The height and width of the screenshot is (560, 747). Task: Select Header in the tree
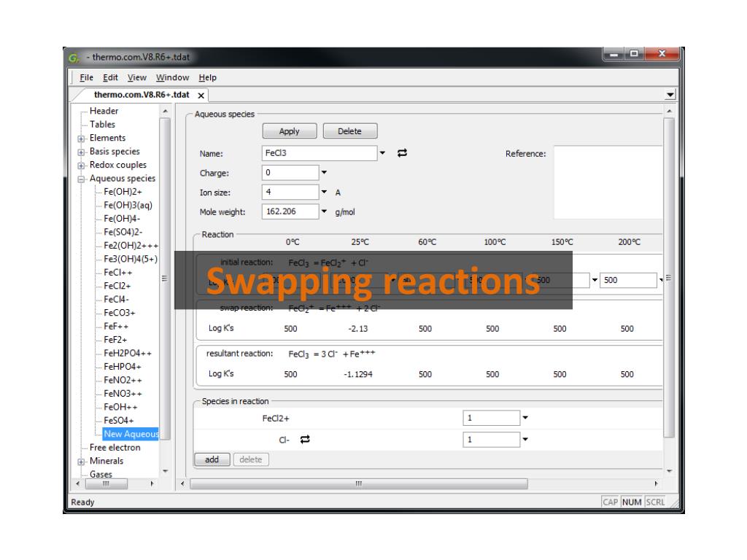click(x=104, y=111)
